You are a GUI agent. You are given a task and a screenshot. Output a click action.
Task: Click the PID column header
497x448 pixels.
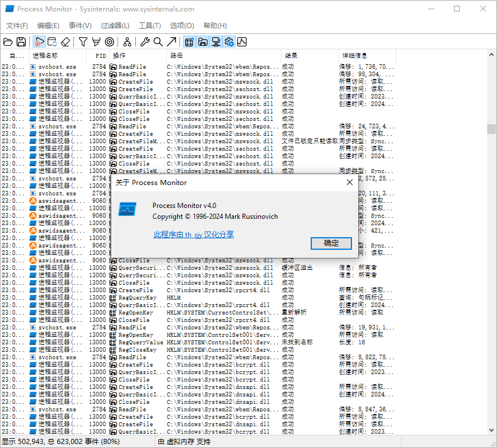(x=98, y=56)
